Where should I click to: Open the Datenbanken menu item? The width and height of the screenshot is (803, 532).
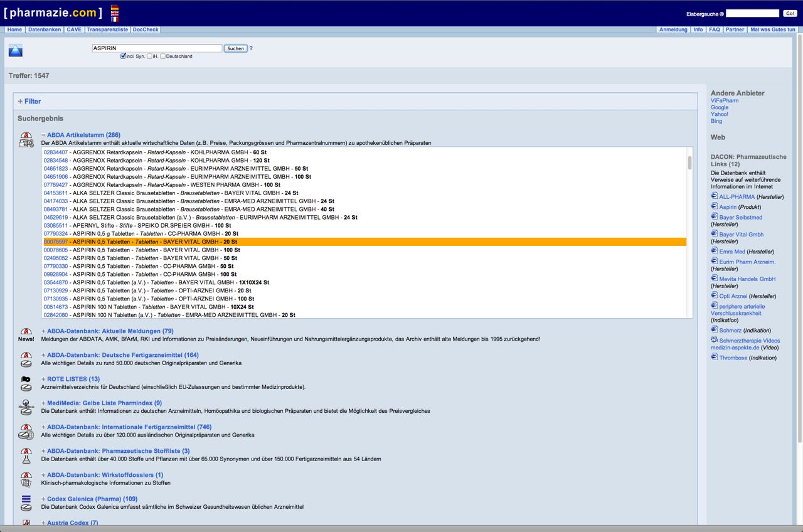point(45,29)
